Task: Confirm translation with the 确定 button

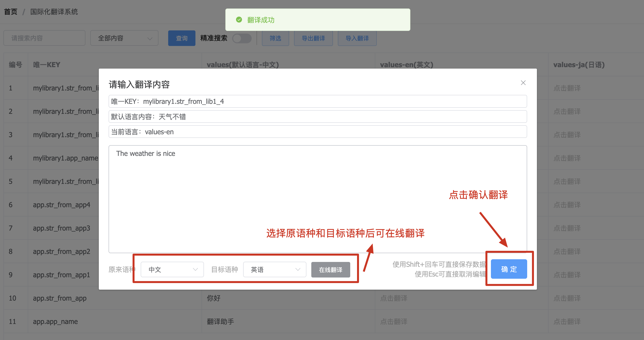Action: (508, 269)
